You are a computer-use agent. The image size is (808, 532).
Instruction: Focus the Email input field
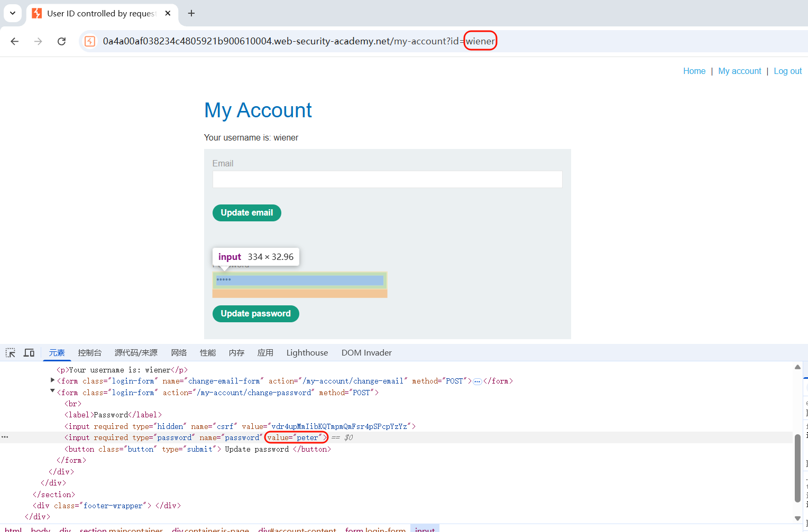387,179
